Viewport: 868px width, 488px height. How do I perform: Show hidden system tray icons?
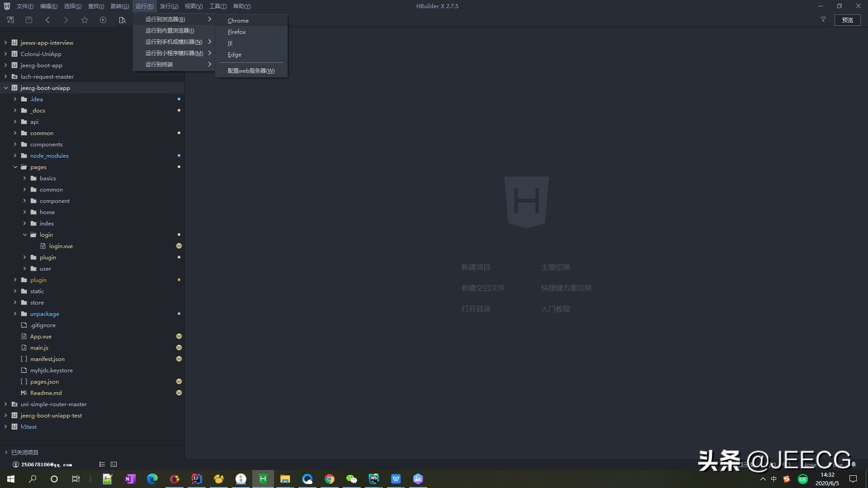coord(763,479)
